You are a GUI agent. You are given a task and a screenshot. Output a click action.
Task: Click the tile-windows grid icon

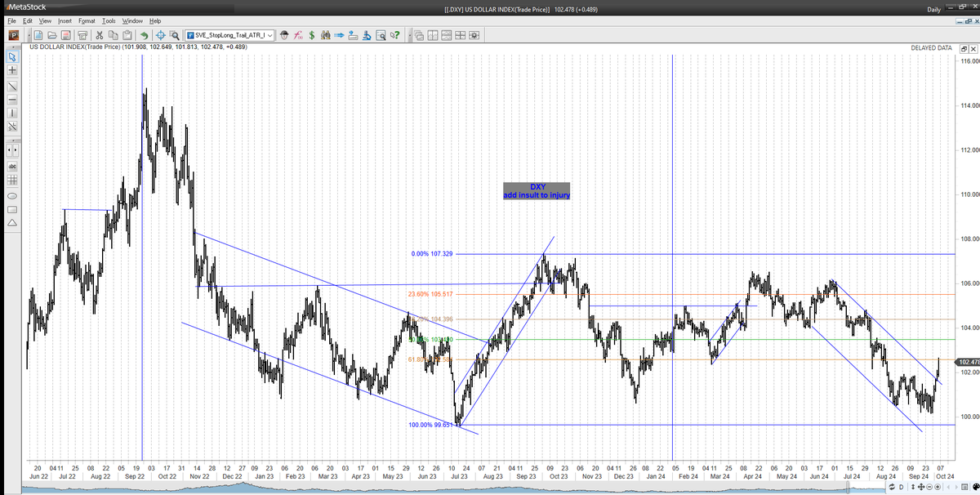pyautogui.click(x=460, y=35)
